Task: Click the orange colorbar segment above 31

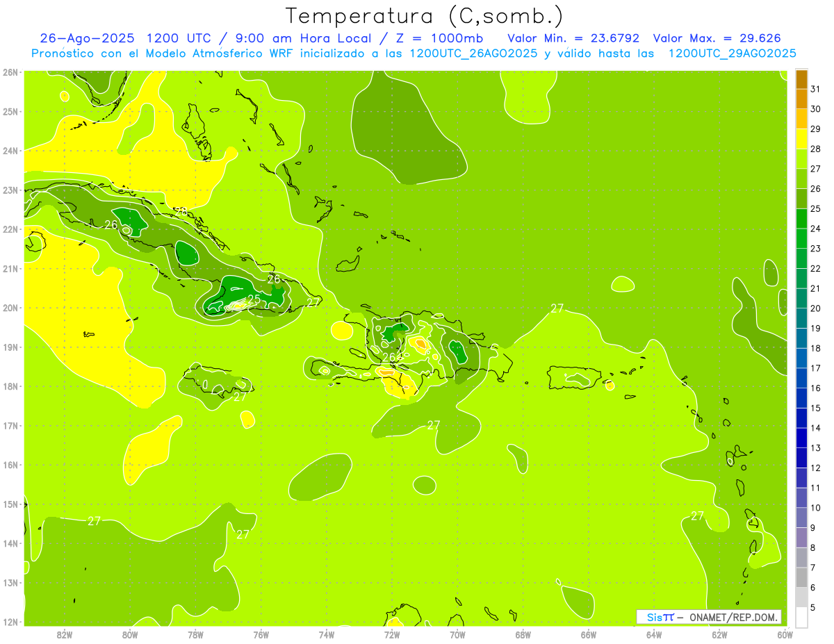Action: 801,79
